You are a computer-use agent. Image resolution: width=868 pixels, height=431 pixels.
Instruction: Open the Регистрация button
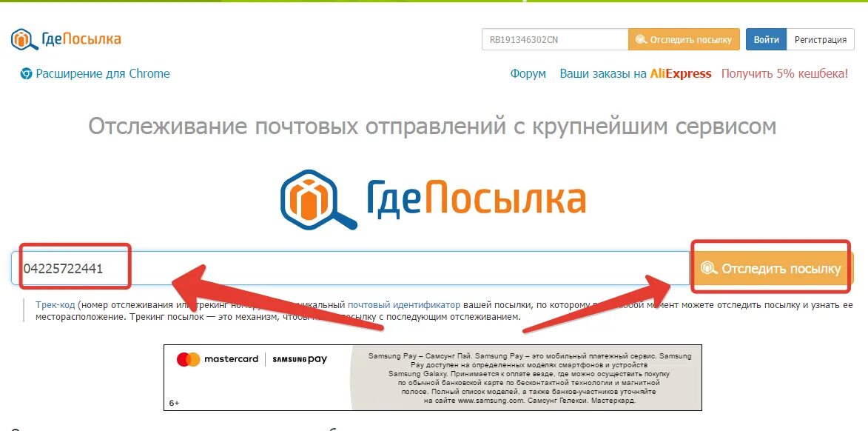pyautogui.click(x=821, y=39)
